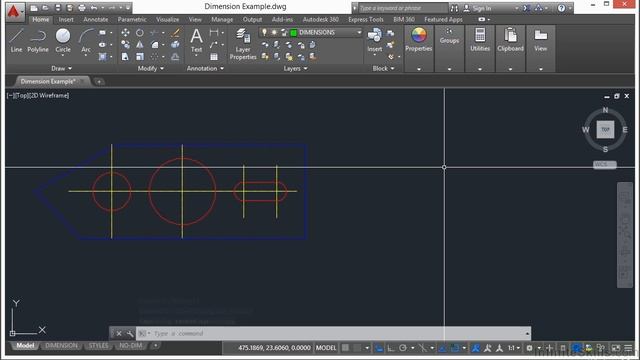Switch to the DIMENSION layout tab
640x360 pixels.
point(61,346)
